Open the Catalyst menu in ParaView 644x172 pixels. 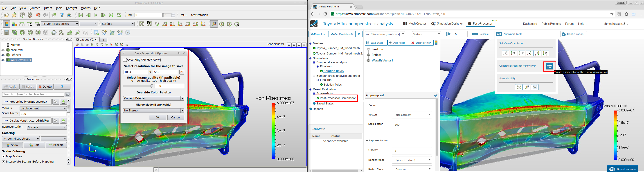coord(72,8)
